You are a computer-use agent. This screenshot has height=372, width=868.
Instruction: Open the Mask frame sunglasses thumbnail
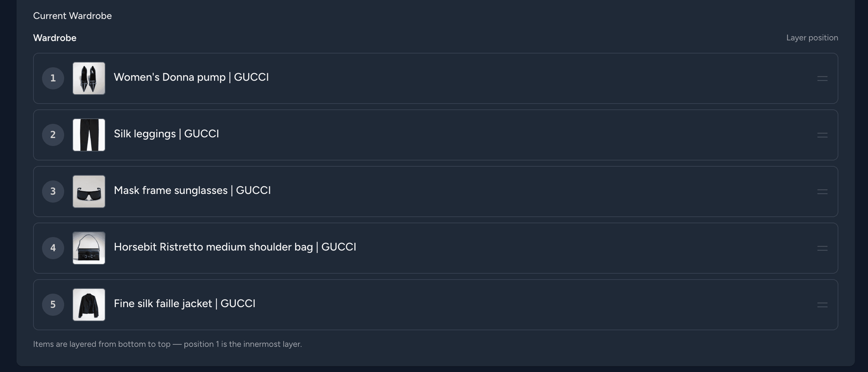click(x=89, y=192)
